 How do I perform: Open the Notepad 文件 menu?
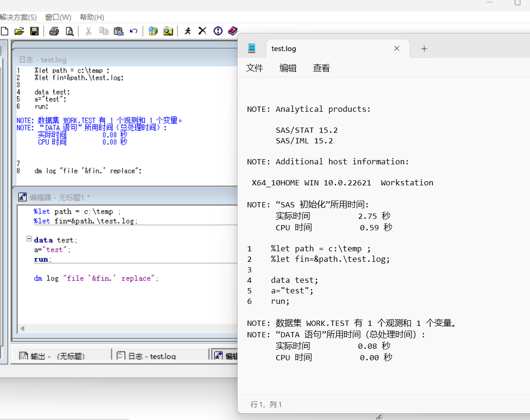coord(255,68)
